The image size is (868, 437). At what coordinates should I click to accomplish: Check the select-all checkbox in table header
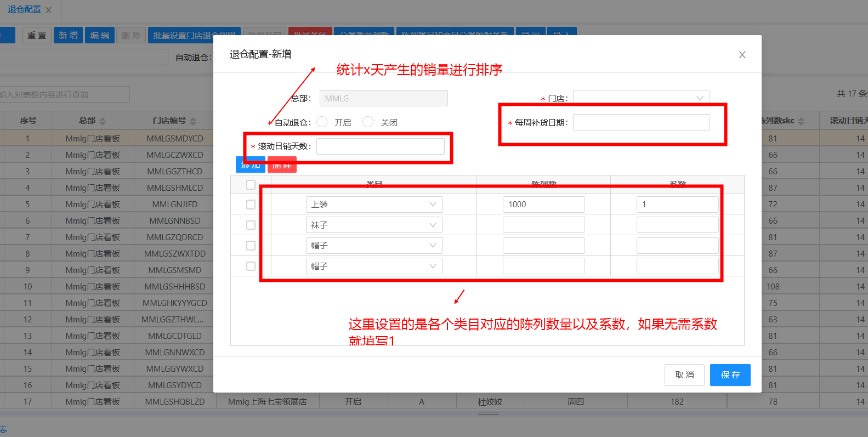point(251,185)
